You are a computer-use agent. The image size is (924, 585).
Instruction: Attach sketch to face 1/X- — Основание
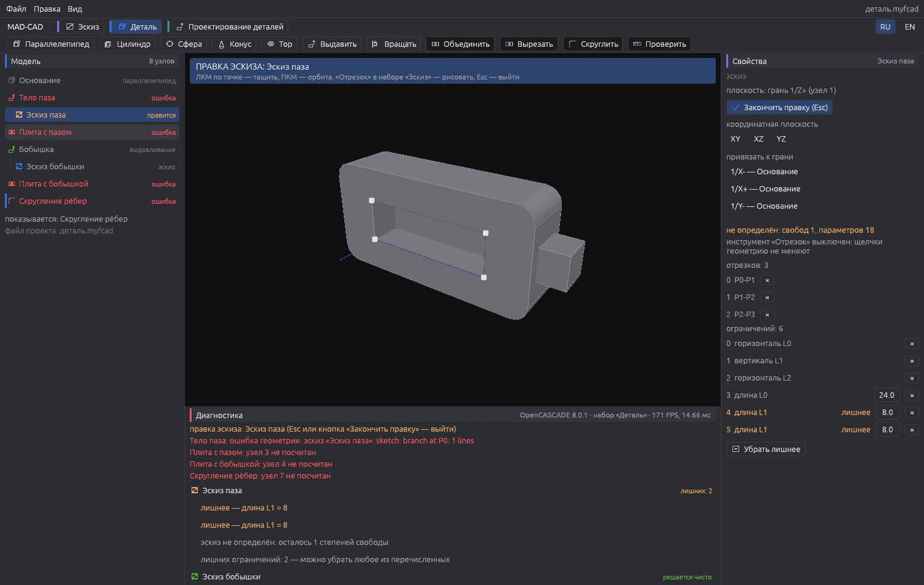(764, 172)
